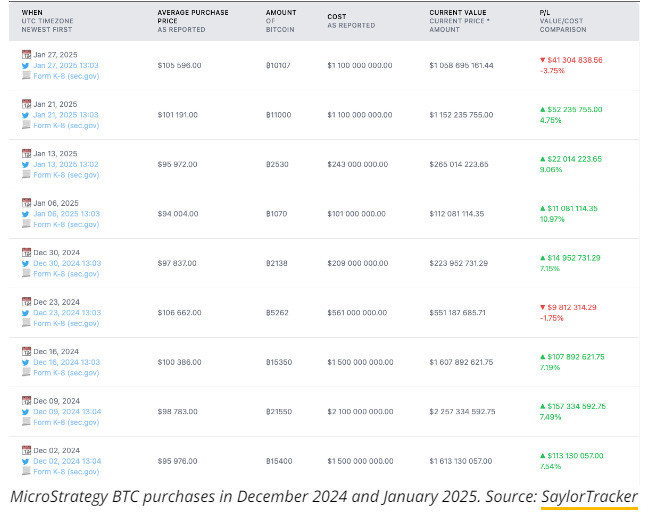658x514 pixels.
Task: Select the Current Value column header
Action: pyautogui.click(x=459, y=14)
